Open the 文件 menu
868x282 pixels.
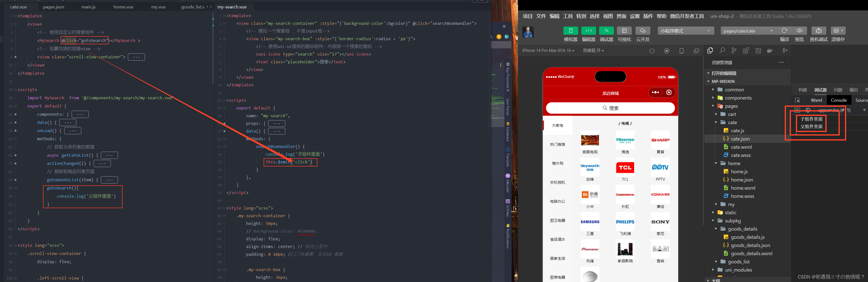tap(541, 16)
